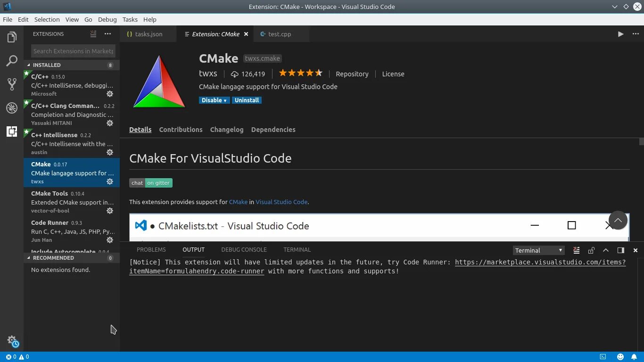Open the Manage gear at activity bar bottom

coord(13,341)
